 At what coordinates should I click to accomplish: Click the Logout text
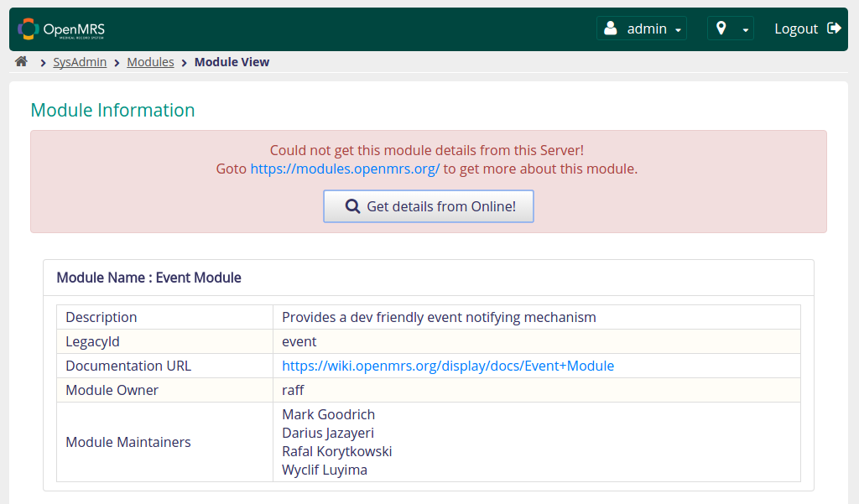coord(795,29)
